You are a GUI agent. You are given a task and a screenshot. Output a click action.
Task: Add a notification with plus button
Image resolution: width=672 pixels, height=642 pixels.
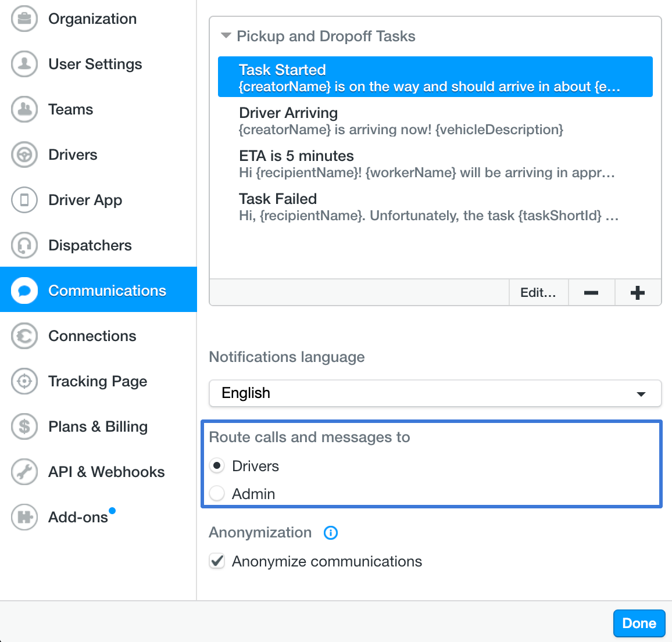638,293
